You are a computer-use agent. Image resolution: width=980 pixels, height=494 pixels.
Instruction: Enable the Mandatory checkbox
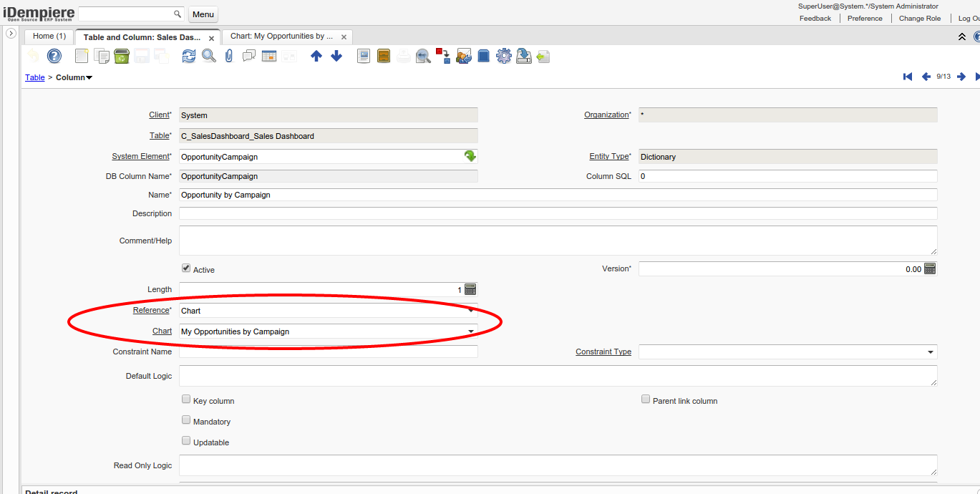tap(186, 420)
